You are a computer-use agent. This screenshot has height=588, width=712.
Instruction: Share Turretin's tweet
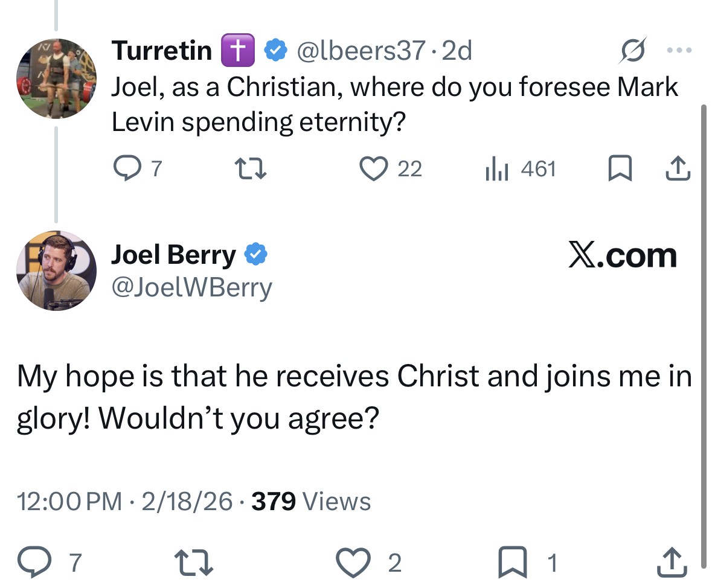pos(677,168)
